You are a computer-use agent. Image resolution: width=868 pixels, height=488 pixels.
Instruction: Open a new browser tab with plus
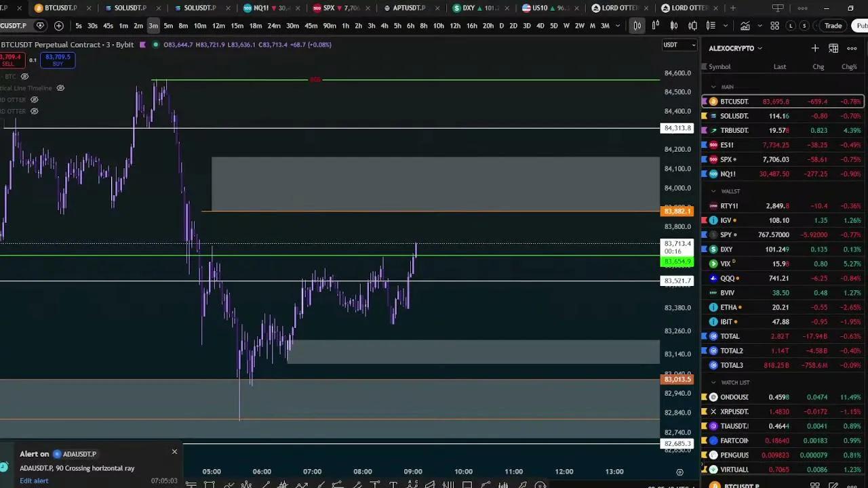click(733, 8)
